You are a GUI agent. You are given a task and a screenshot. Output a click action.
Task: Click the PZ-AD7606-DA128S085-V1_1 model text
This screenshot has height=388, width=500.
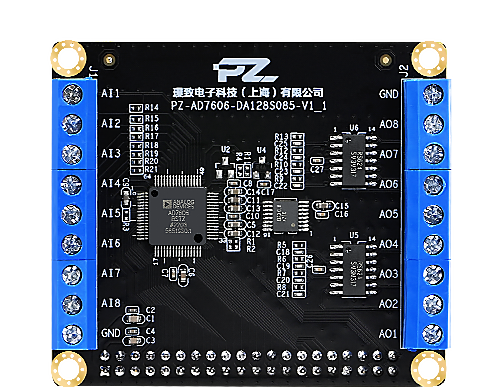tap(249, 106)
